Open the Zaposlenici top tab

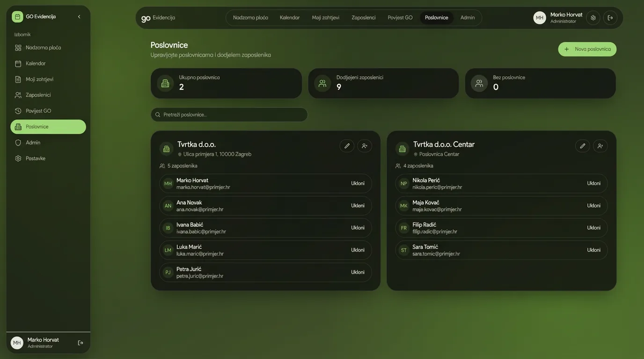click(364, 18)
